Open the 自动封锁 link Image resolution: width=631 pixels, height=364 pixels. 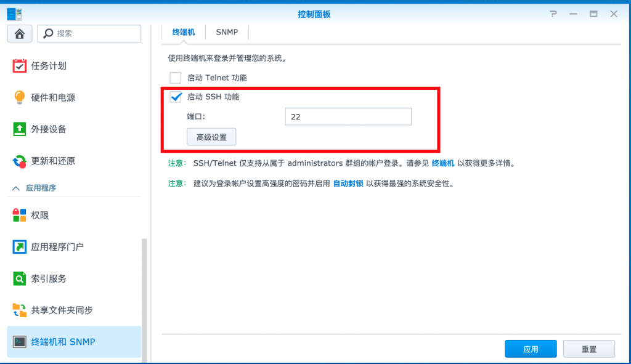coord(348,184)
